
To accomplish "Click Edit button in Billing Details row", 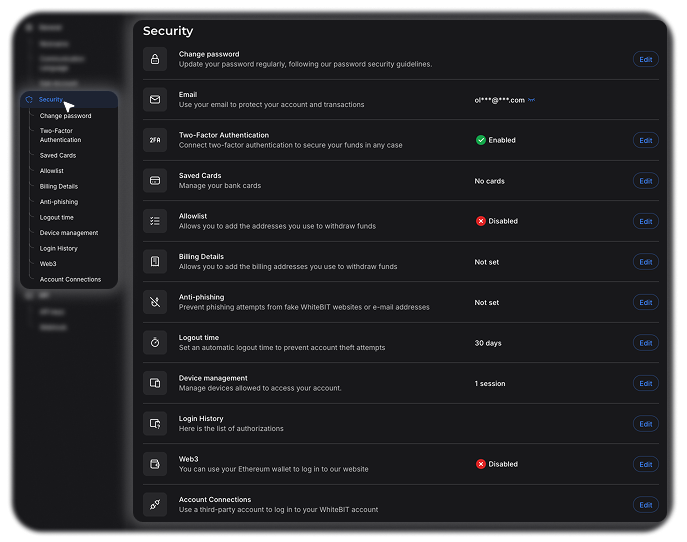I will [646, 262].
